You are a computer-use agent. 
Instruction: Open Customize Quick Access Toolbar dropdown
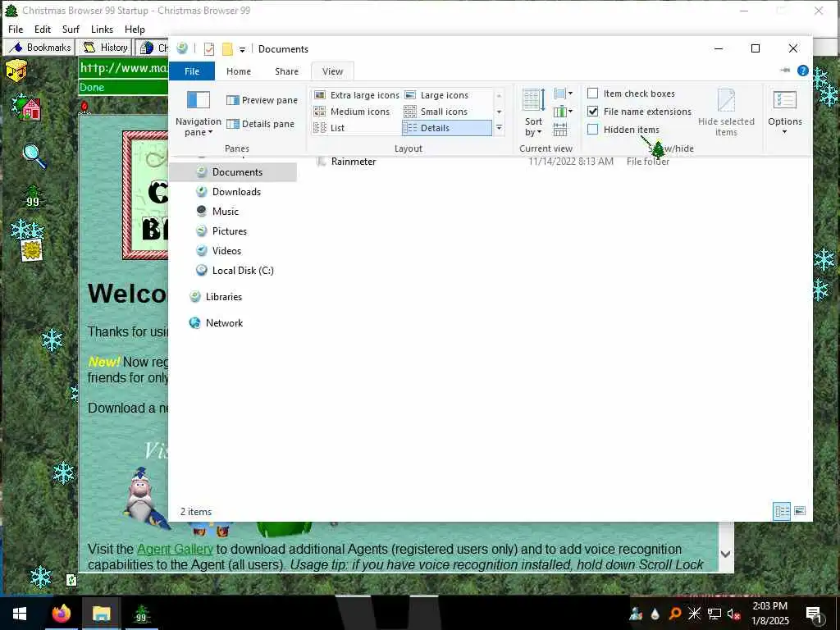[x=242, y=50]
